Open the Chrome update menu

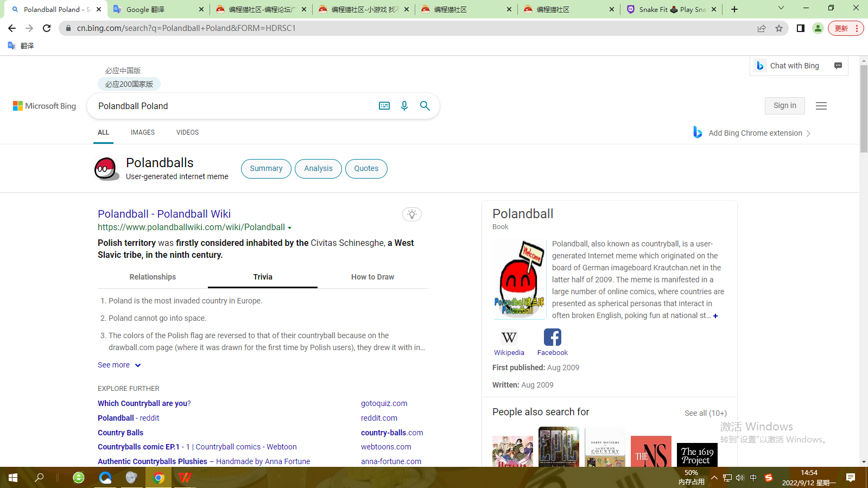846,28
